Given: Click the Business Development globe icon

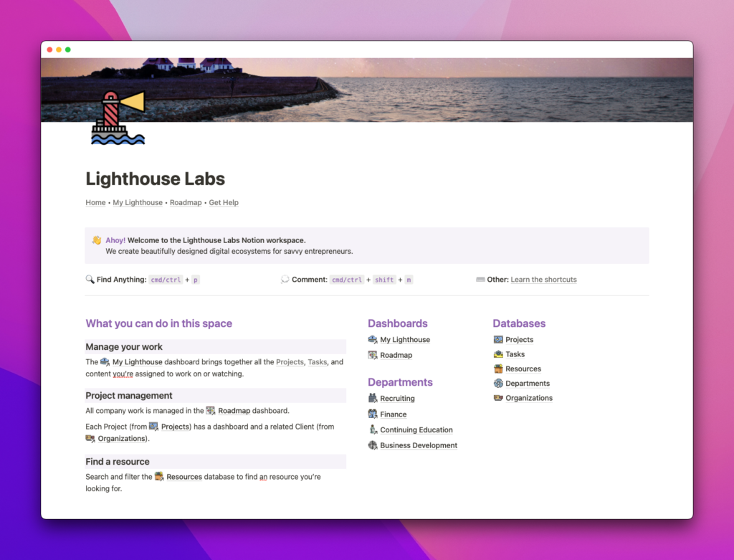Looking at the screenshot, I should pyautogui.click(x=373, y=445).
